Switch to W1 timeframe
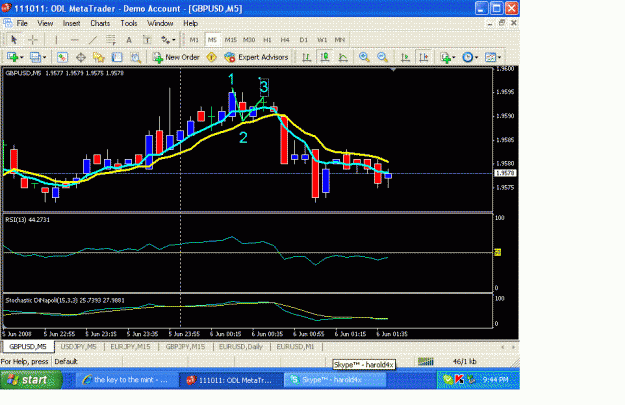Image resolution: width=625 pixels, height=405 pixels. 322,39
